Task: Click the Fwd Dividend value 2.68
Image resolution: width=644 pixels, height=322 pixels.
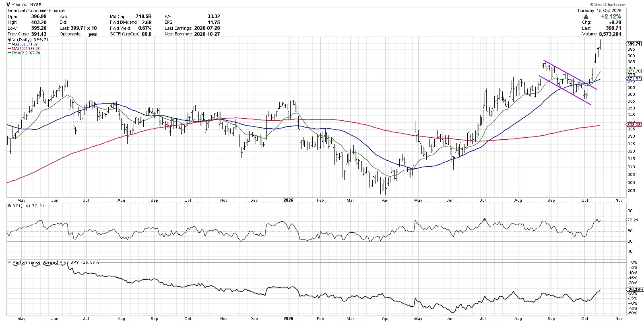Action: coord(147,23)
